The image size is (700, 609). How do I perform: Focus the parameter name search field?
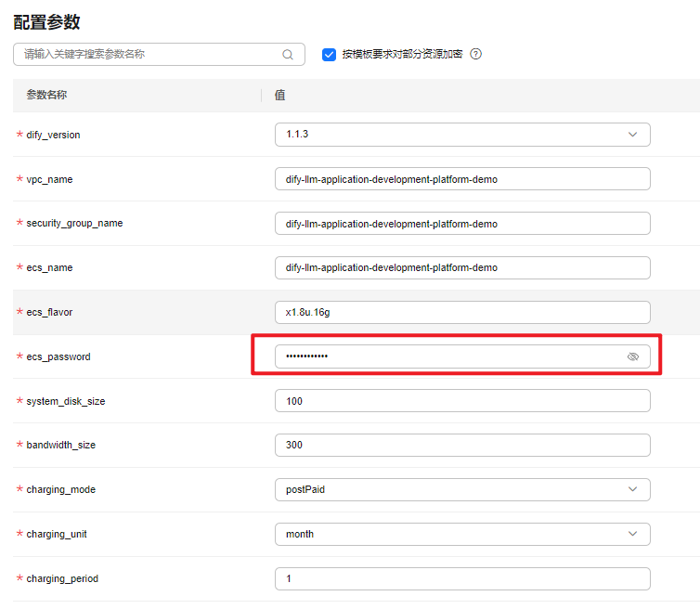point(159,55)
